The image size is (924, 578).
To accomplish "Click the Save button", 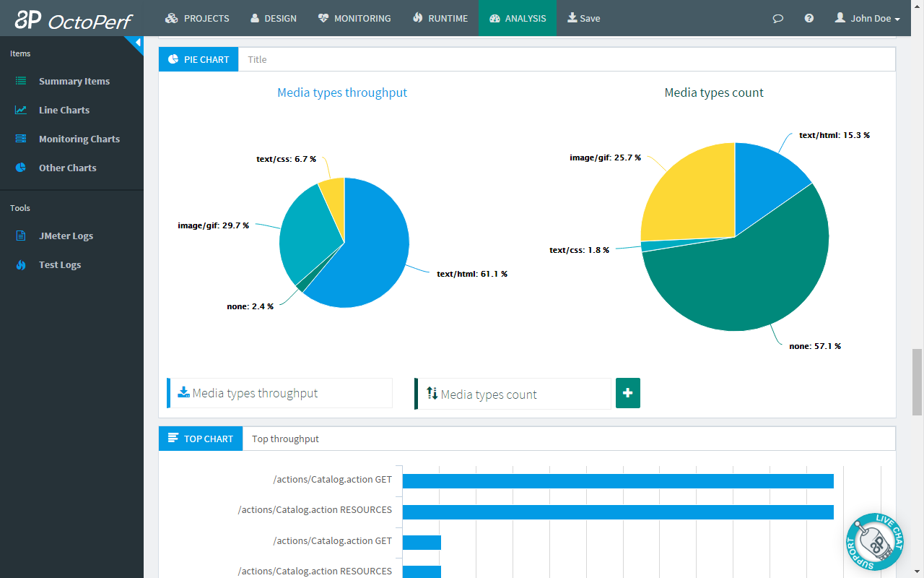I will click(583, 19).
